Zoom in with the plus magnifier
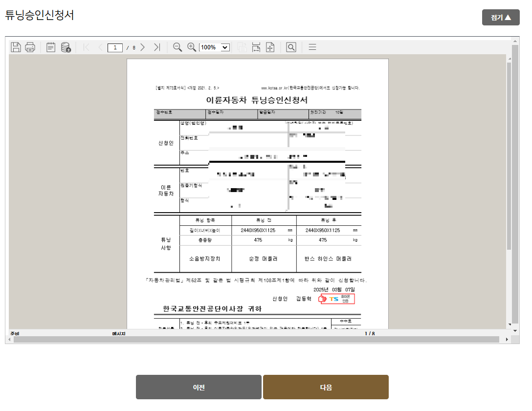 point(192,47)
